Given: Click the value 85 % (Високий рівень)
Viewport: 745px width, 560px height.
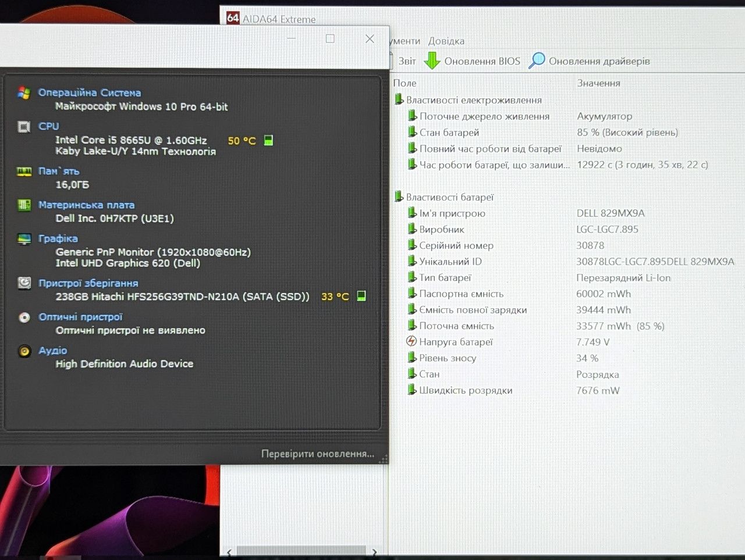Looking at the screenshot, I should pyautogui.click(x=627, y=133).
